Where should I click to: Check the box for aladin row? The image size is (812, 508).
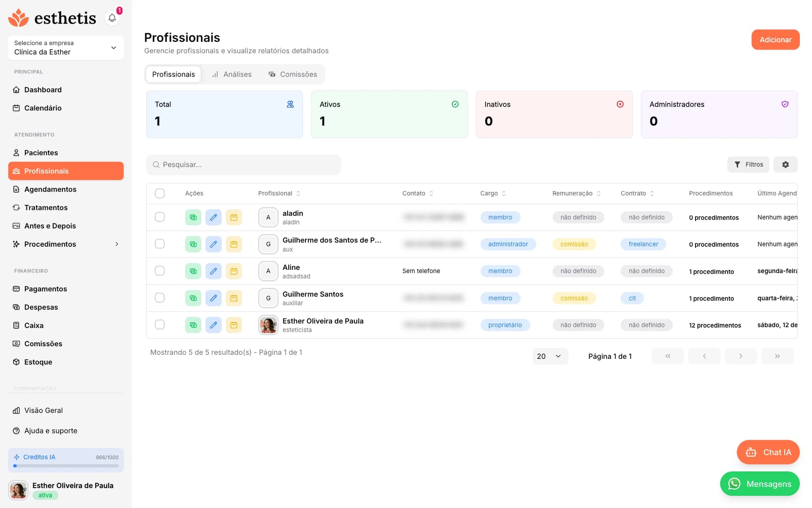point(160,217)
